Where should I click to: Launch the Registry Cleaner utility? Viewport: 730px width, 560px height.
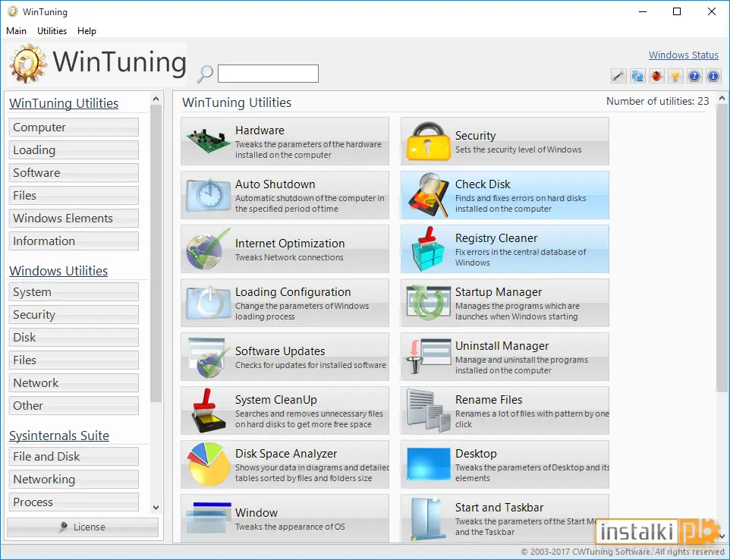point(505,249)
